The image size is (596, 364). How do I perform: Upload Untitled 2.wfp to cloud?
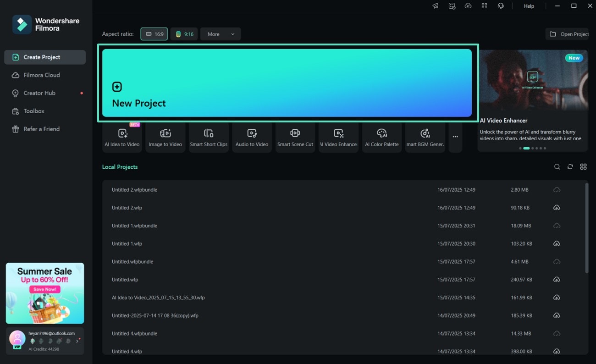coord(557,208)
